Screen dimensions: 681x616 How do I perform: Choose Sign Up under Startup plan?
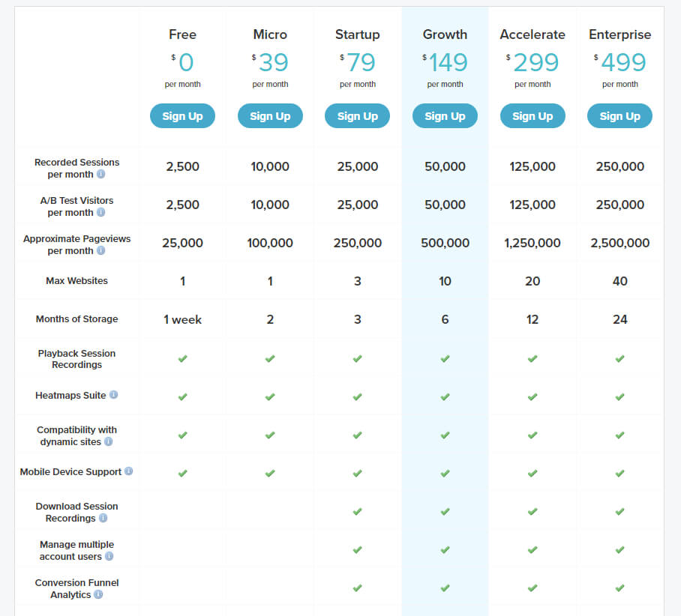[x=358, y=116]
